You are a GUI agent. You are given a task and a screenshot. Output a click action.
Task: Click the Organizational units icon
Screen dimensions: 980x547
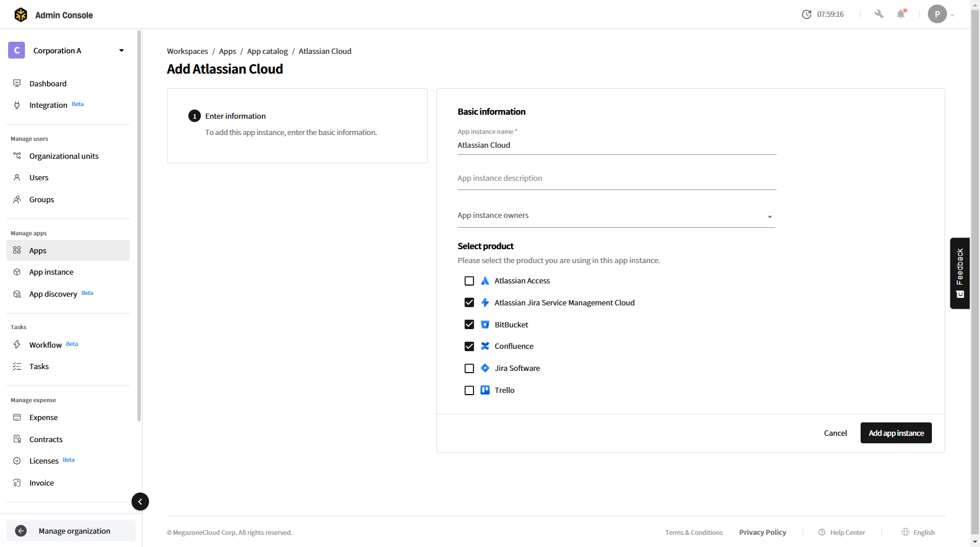[x=17, y=156]
